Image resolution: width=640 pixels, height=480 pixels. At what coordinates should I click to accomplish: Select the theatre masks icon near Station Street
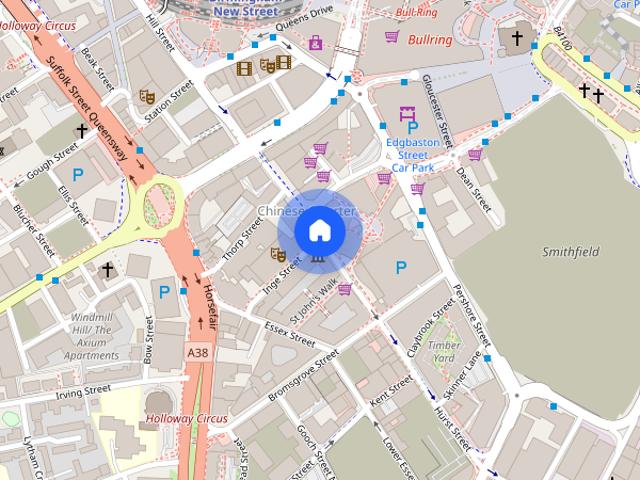147,96
